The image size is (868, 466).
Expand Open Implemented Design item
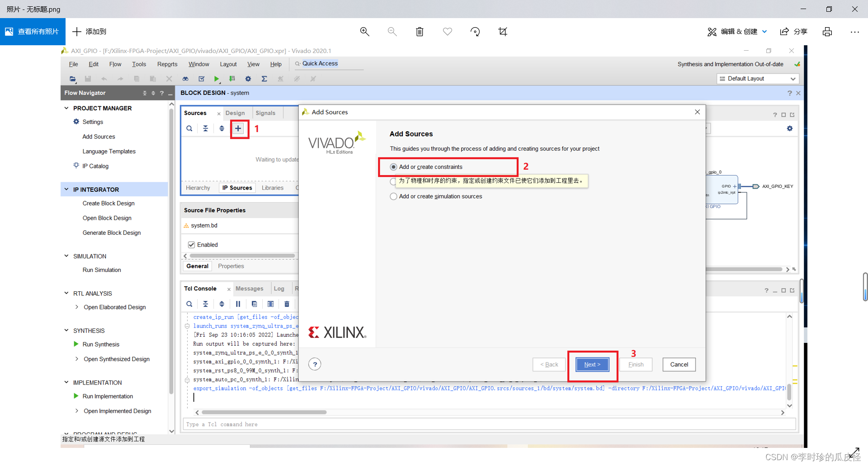(x=76, y=411)
